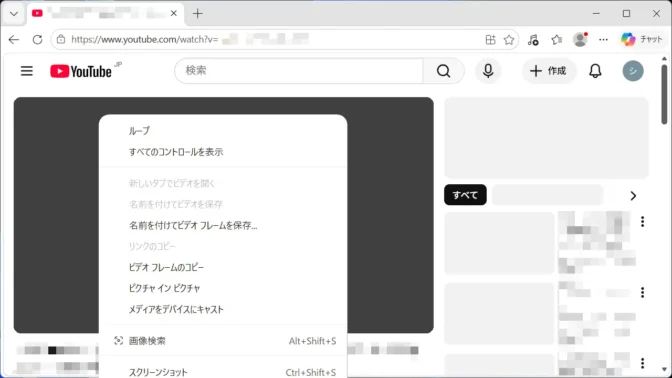
Task: Minimize the browser window
Action: tap(596, 14)
